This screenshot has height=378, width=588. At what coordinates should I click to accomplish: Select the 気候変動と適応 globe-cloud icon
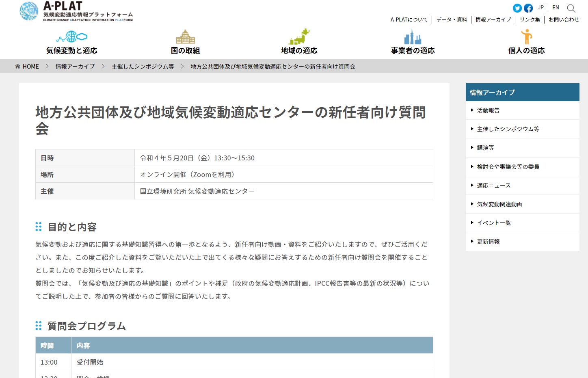coord(72,37)
